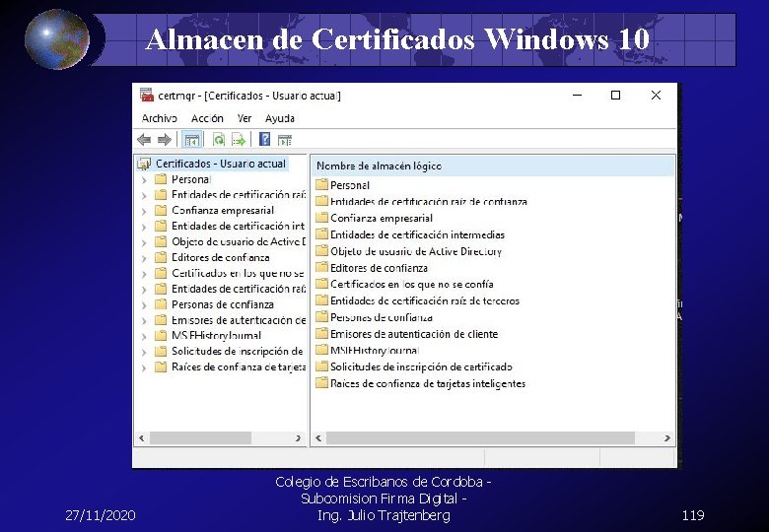Viewport: 769px width, 532px height.
Task: Click folder icon of Objeto de usuario de Active Directory
Action: [321, 251]
